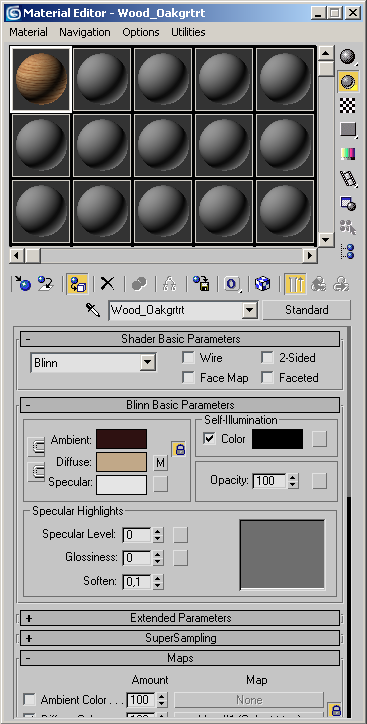Viewport: 367px width, 724px height.
Task: Open the Material menu
Action: click(x=29, y=32)
